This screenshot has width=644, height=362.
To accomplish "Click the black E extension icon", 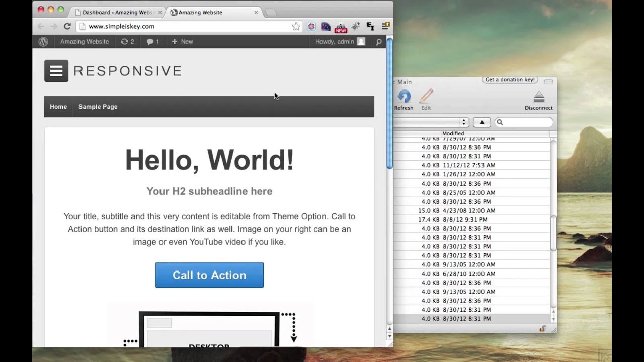I will click(x=371, y=26).
